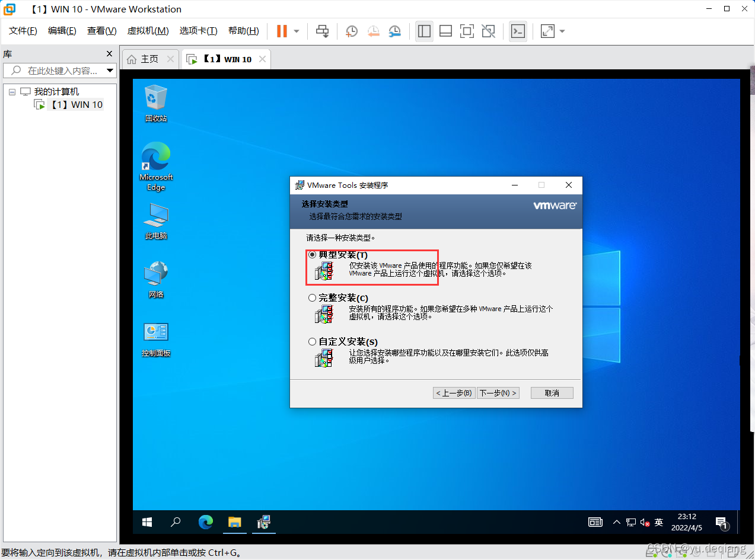Open the 选项卡(T) menu

[199, 31]
